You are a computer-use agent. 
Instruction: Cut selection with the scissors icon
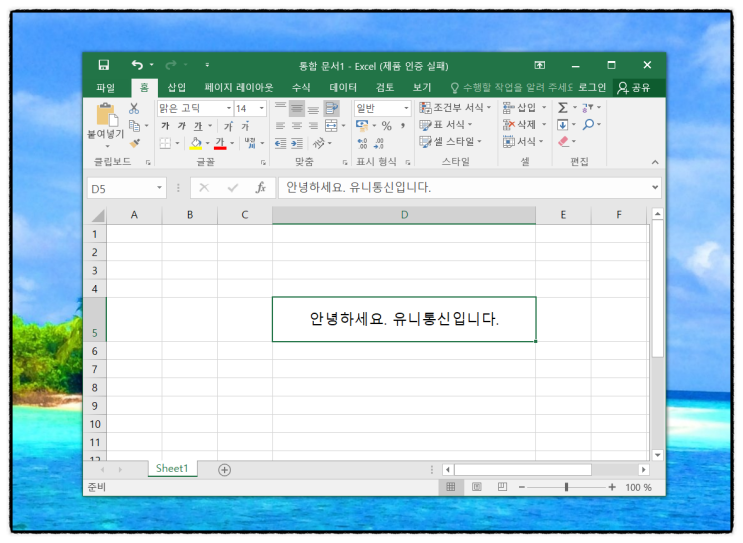(134, 109)
